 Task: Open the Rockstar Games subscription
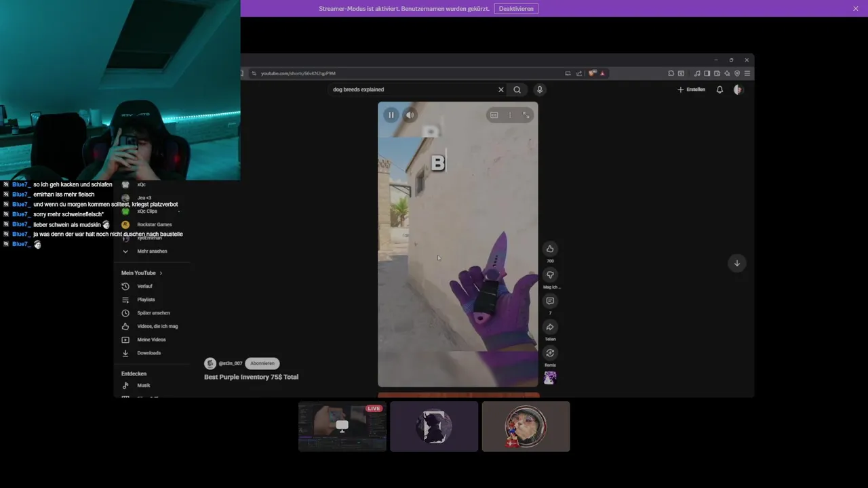point(147,224)
